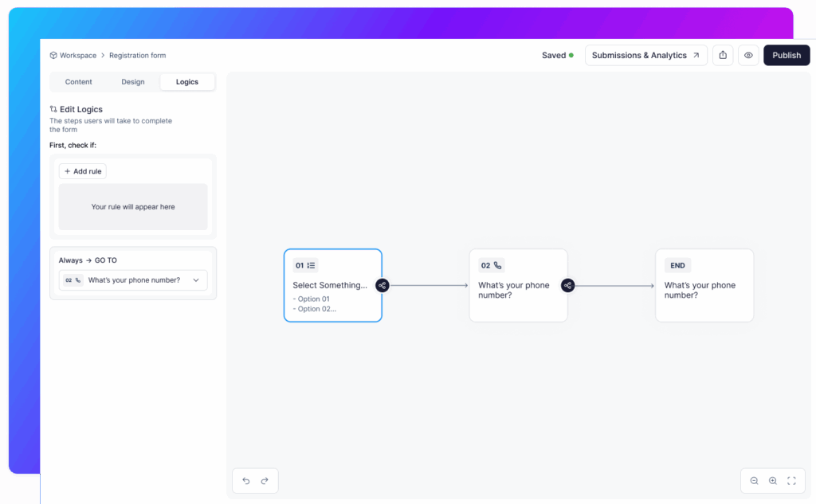Fit the flow diagram to screen

(x=791, y=480)
